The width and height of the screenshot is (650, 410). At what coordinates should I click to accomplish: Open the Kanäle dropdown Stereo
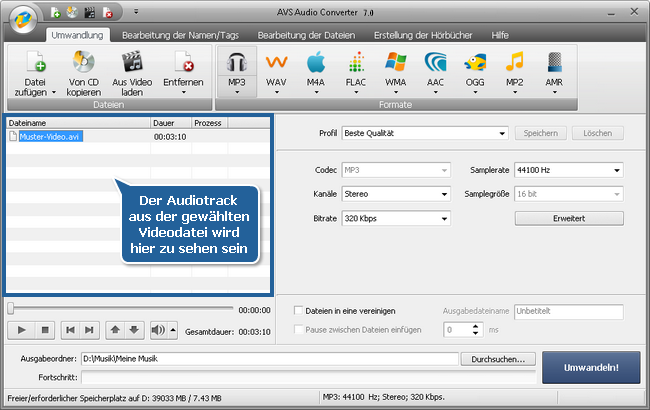[396, 194]
